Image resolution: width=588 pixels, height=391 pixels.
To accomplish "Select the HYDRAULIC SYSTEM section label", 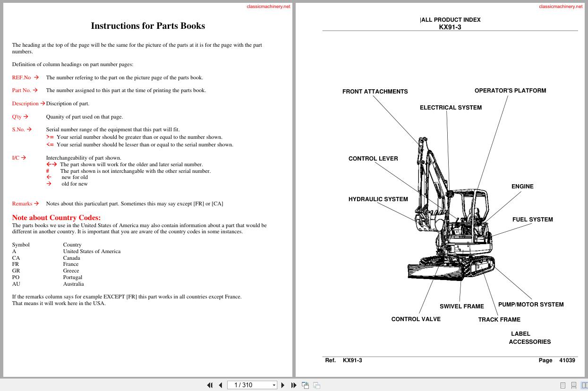I will pos(378,199).
